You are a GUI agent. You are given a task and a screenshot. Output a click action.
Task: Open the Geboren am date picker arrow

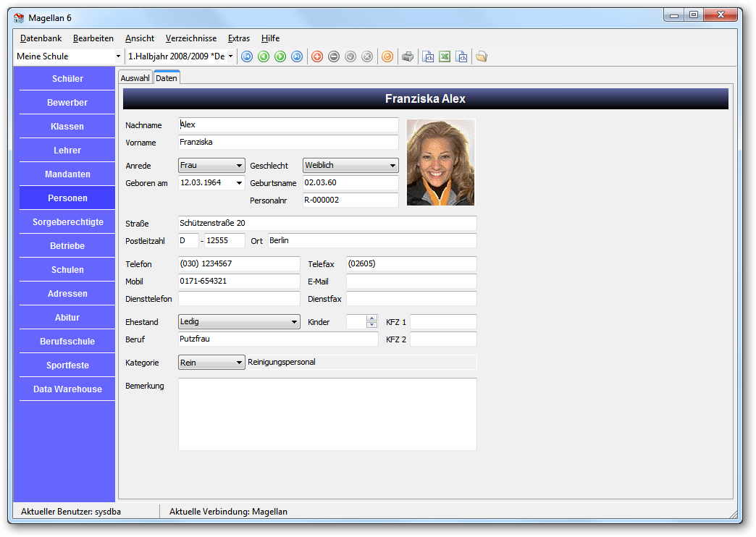(239, 183)
